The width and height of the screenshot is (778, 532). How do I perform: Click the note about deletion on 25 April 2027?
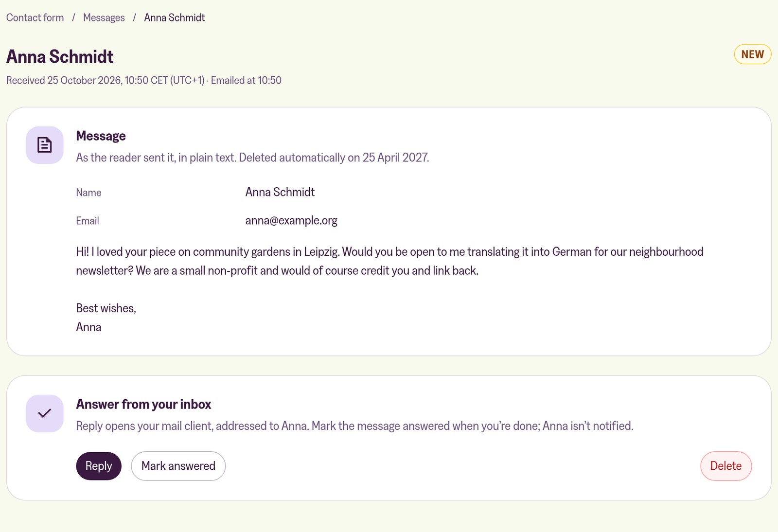(x=253, y=158)
